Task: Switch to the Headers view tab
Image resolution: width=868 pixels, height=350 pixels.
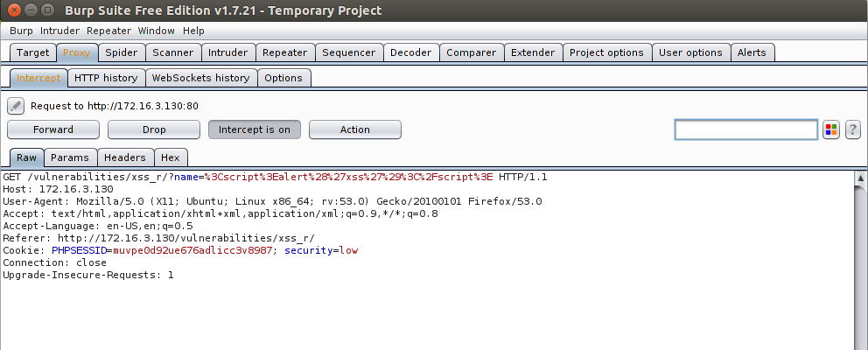Action: [x=124, y=157]
